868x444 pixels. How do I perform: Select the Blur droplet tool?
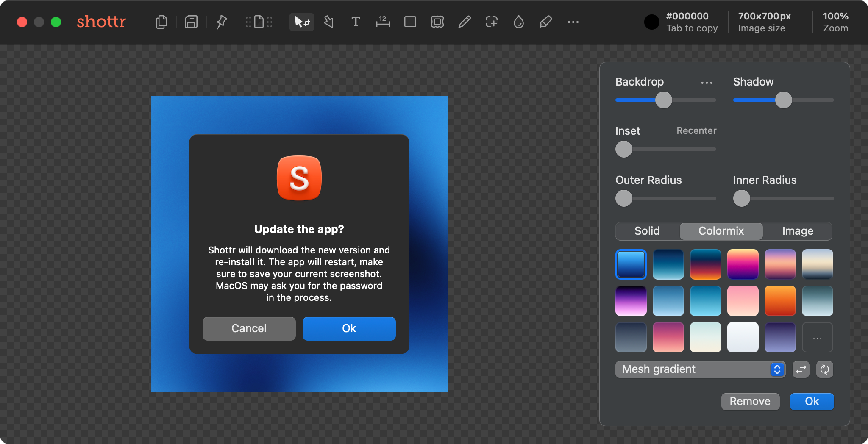pyautogui.click(x=518, y=22)
